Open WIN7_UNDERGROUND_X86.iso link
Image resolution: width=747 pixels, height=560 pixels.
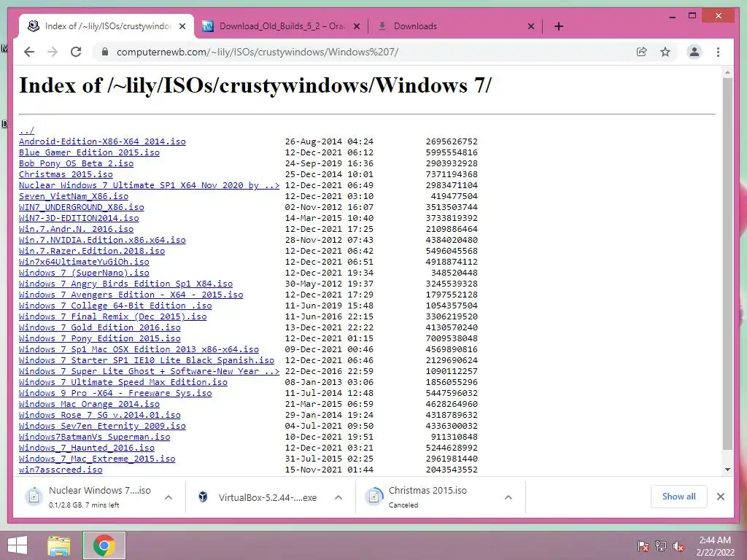[x=82, y=207]
